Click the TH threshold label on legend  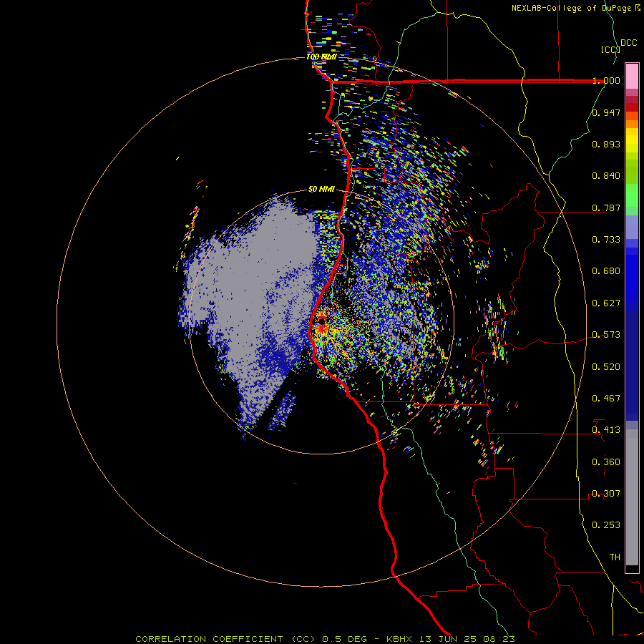(x=615, y=557)
